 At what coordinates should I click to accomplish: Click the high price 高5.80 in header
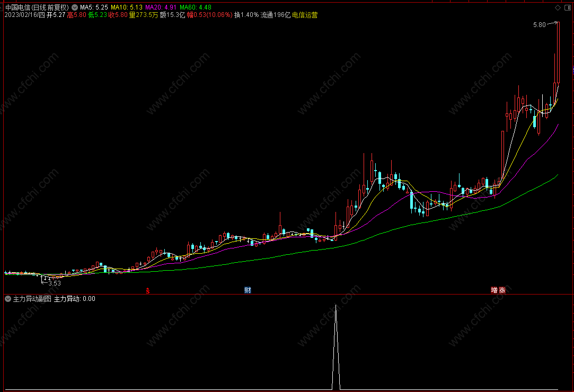[x=77, y=15]
